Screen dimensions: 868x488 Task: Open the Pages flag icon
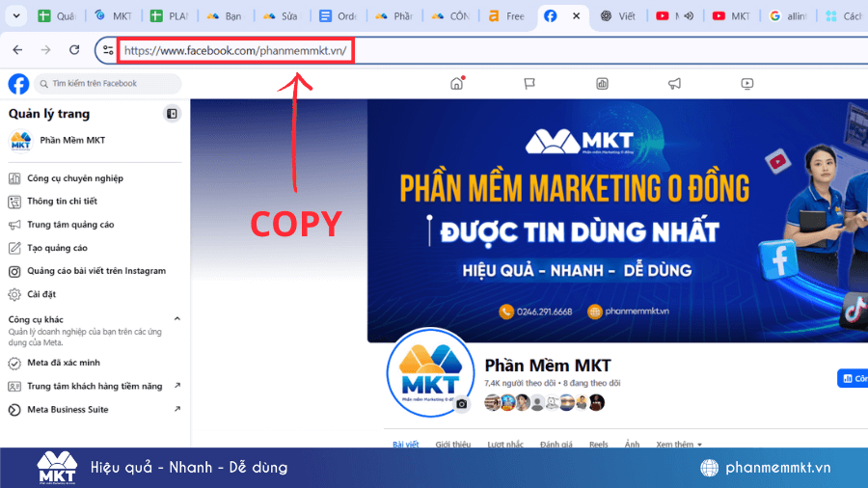[x=529, y=84]
